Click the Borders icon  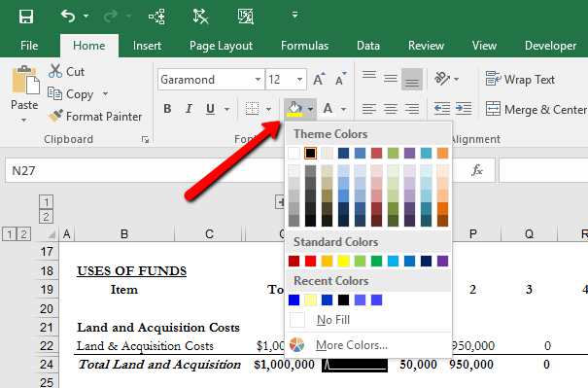(x=252, y=109)
